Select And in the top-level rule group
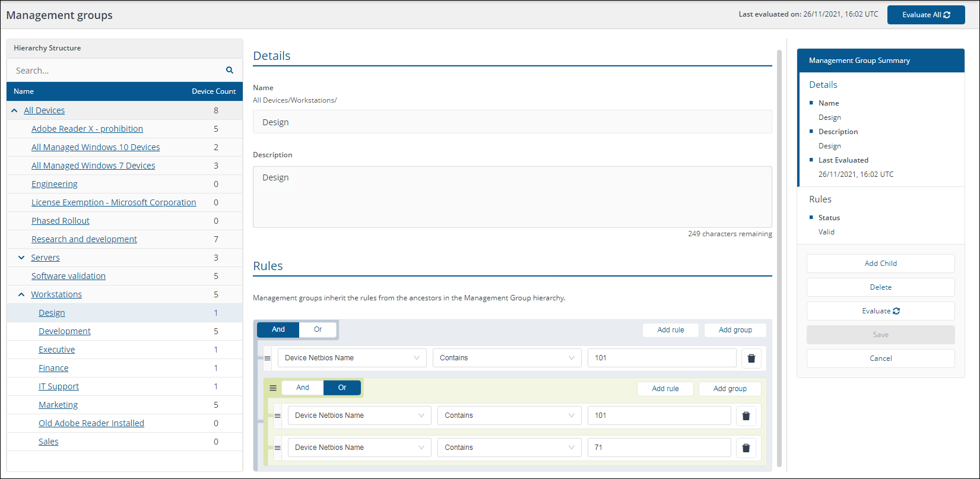 tap(278, 329)
